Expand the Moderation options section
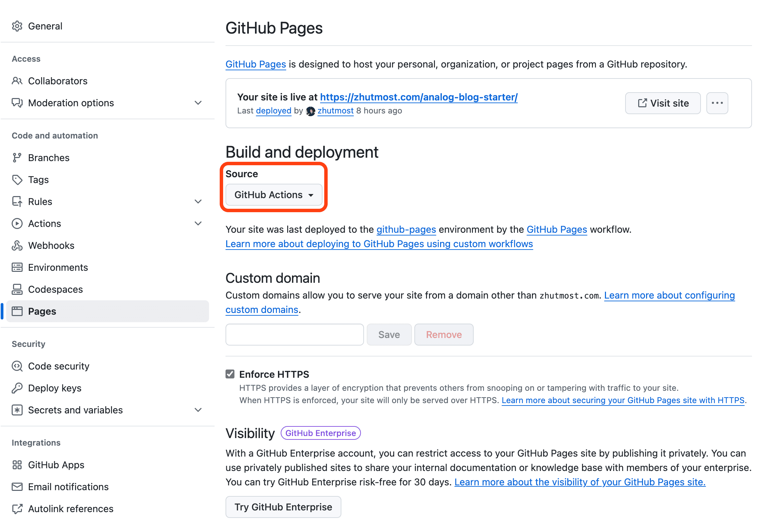765x532 pixels. pos(198,103)
